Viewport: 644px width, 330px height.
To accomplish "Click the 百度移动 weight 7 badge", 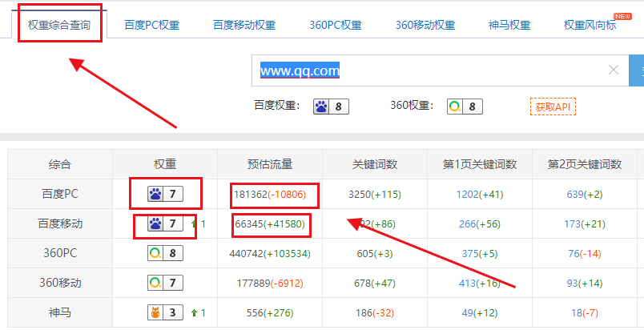I will 165,223.
